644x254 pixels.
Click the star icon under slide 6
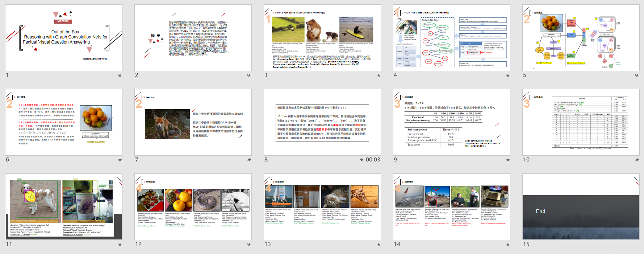pos(120,160)
